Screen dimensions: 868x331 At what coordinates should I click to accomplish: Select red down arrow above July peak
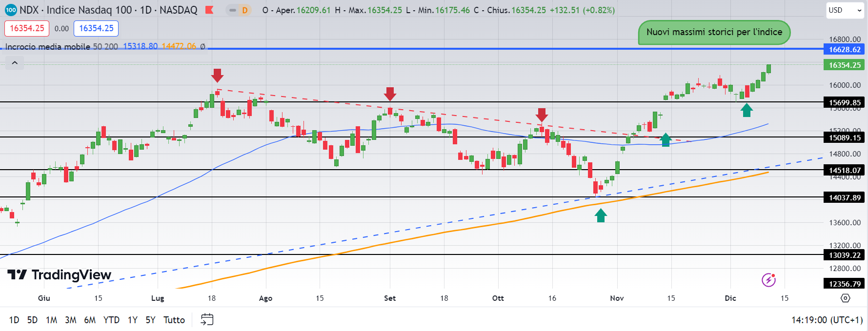coord(217,75)
